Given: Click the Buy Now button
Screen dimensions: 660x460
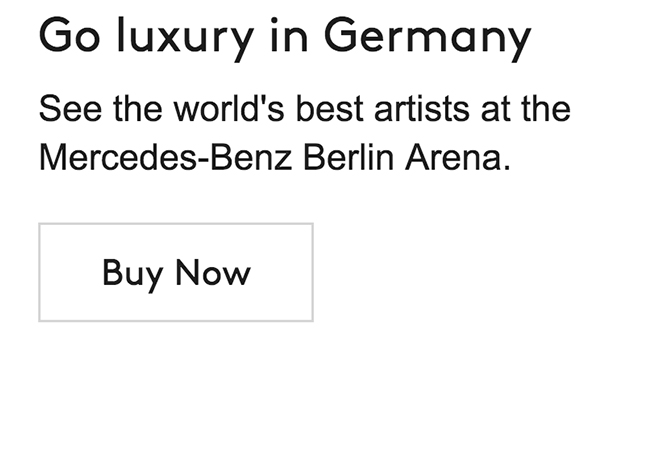Looking at the screenshot, I should point(176,273).
